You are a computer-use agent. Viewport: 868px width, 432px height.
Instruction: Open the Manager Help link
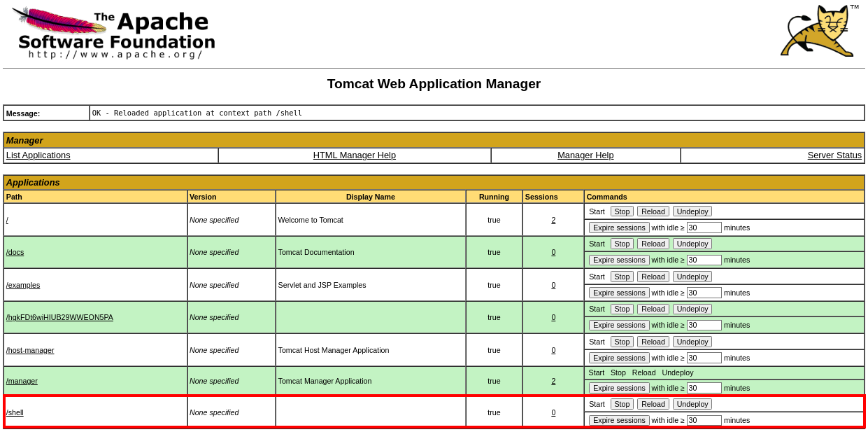coord(585,155)
